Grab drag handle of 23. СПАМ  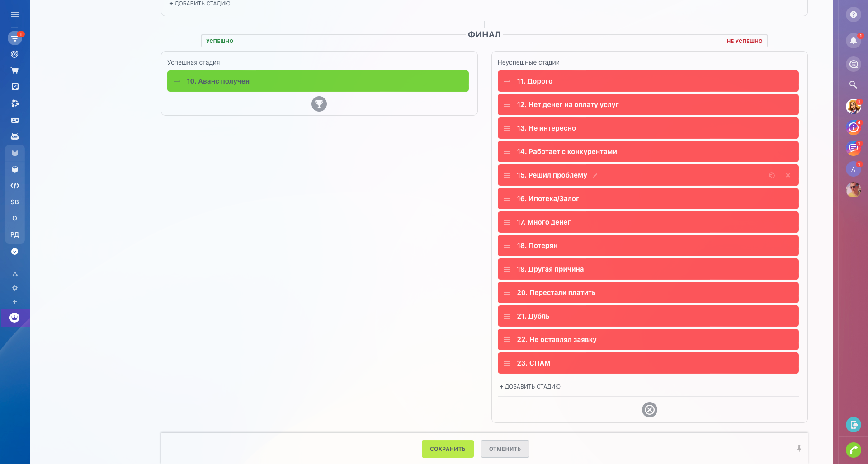tap(507, 363)
